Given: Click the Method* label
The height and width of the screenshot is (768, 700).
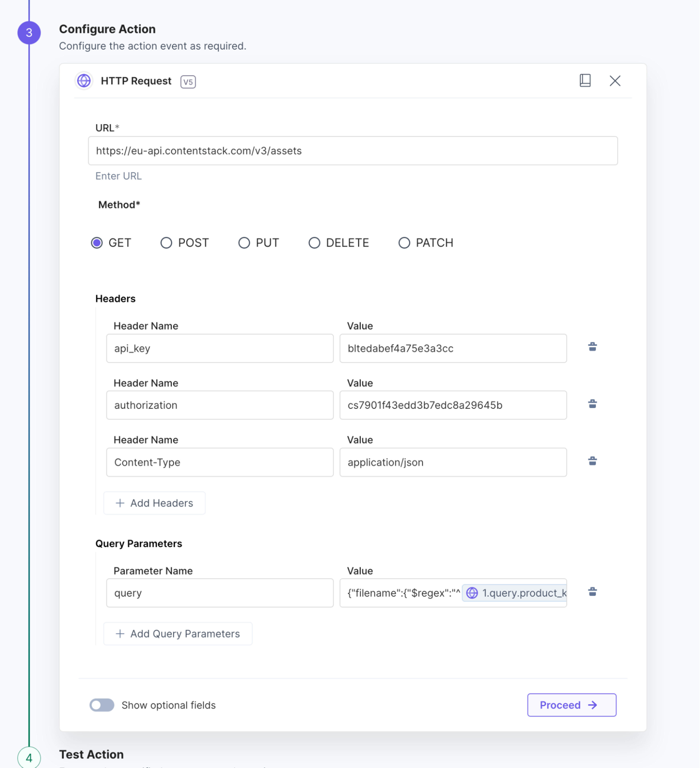Looking at the screenshot, I should (119, 205).
